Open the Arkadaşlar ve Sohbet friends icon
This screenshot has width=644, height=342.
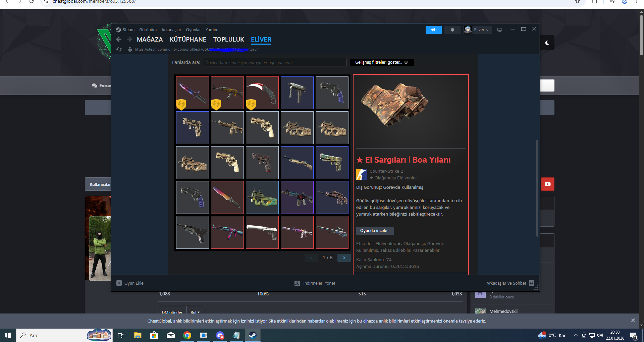click(x=532, y=283)
